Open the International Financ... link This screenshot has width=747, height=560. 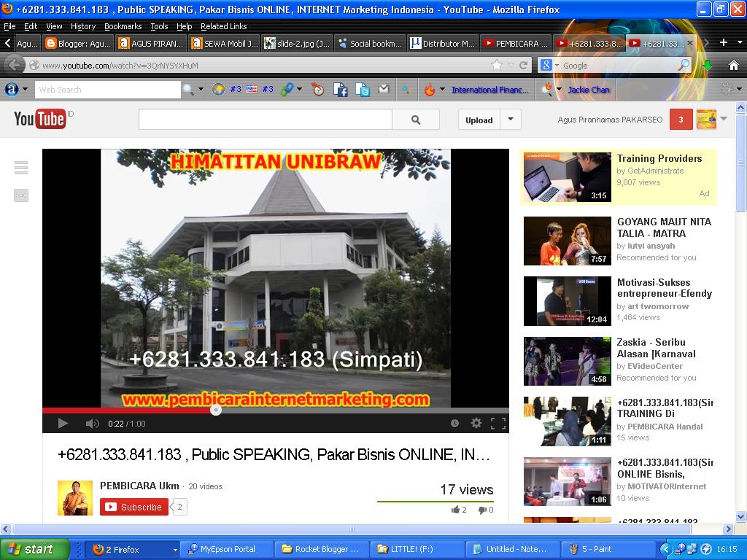click(490, 90)
